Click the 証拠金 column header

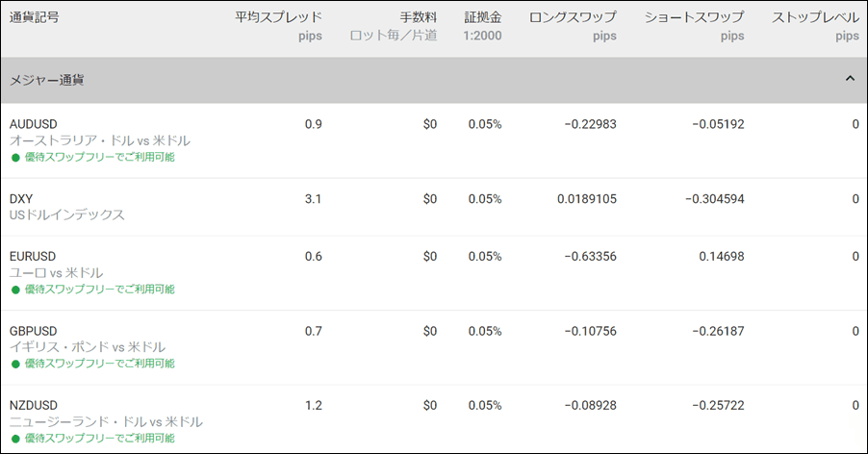482,17
